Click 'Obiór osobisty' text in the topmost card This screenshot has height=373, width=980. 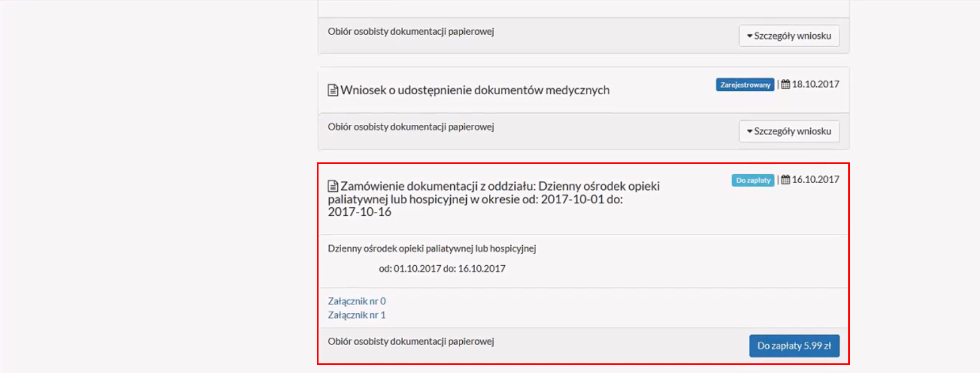point(411,31)
